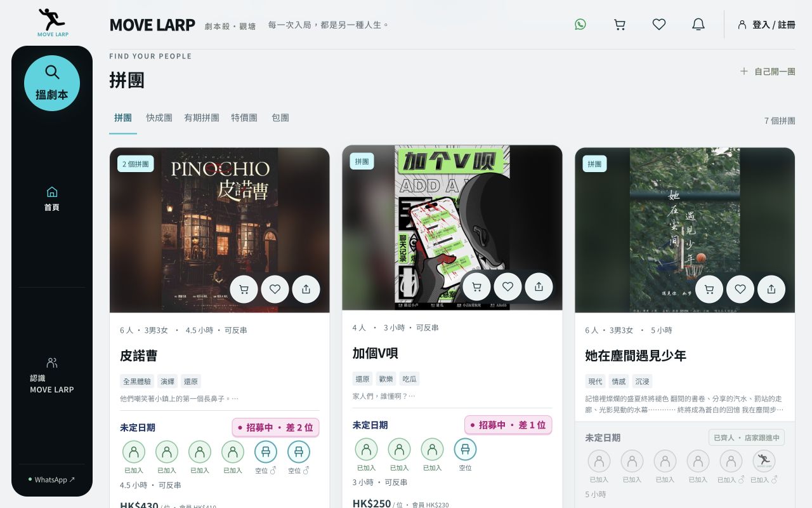Click the 已齊人・店家跟進中 status badge

tap(747, 438)
